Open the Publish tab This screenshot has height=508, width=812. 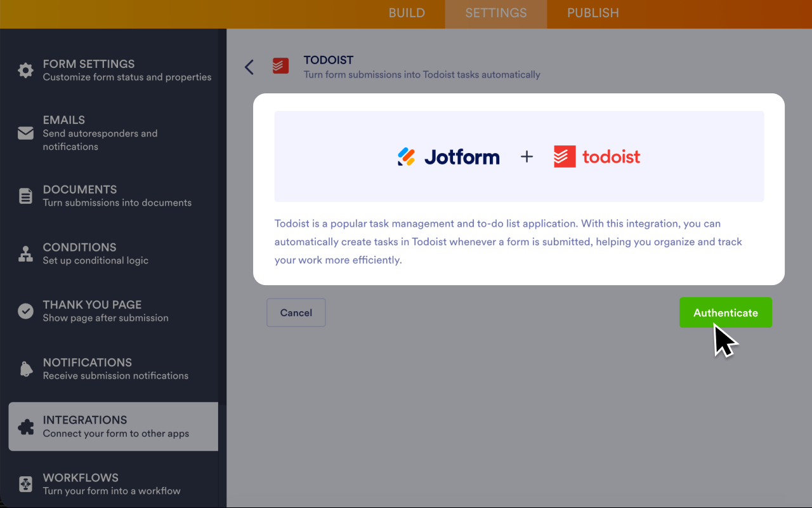[593, 13]
